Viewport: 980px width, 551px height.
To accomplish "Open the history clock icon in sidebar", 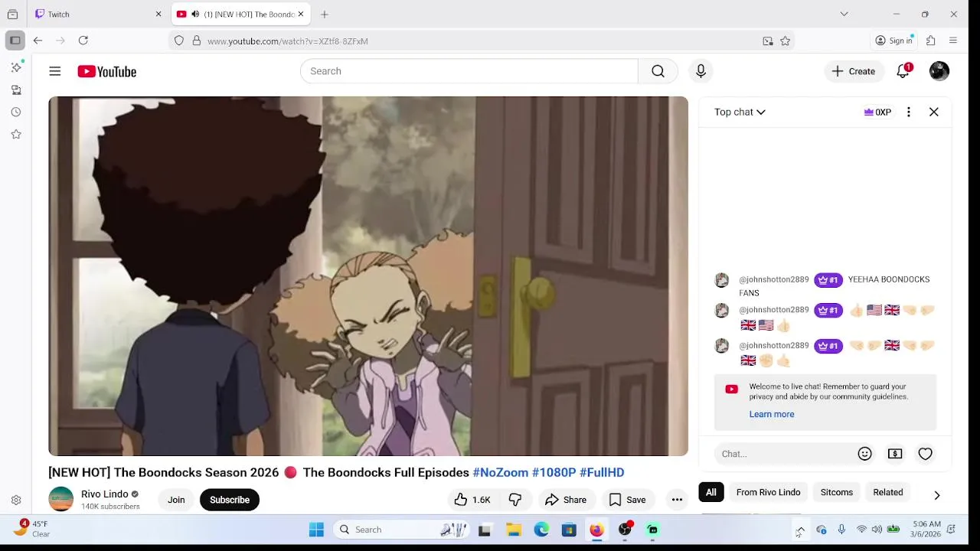I will [x=16, y=112].
